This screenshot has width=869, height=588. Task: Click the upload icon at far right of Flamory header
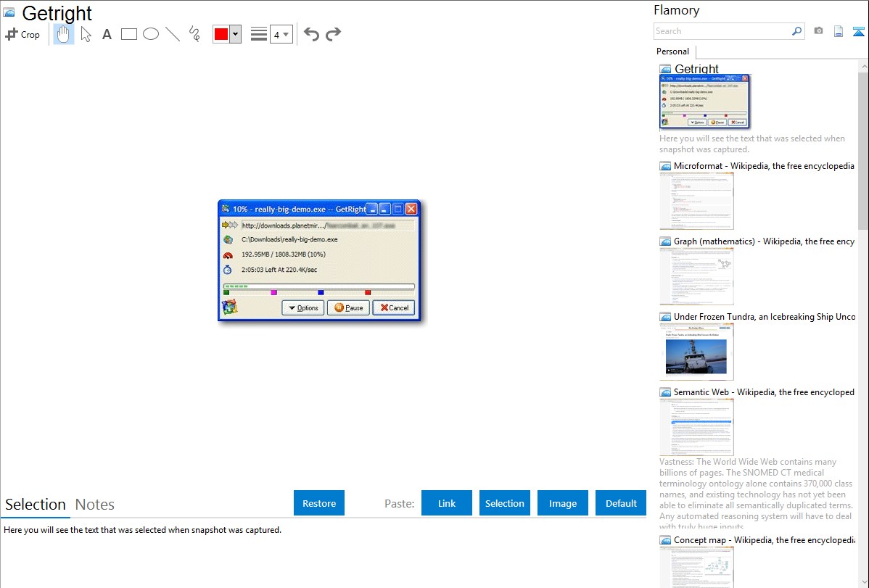tap(858, 31)
